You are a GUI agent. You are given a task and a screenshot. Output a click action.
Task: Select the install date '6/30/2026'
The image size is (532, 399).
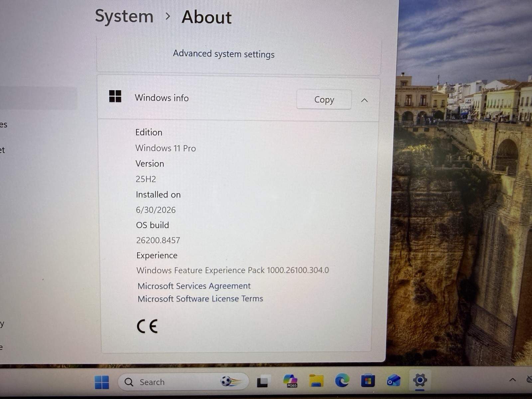pos(156,210)
